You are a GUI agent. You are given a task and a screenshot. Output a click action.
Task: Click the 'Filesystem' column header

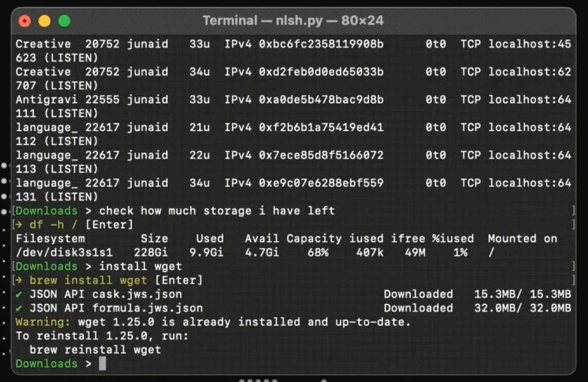pos(51,239)
